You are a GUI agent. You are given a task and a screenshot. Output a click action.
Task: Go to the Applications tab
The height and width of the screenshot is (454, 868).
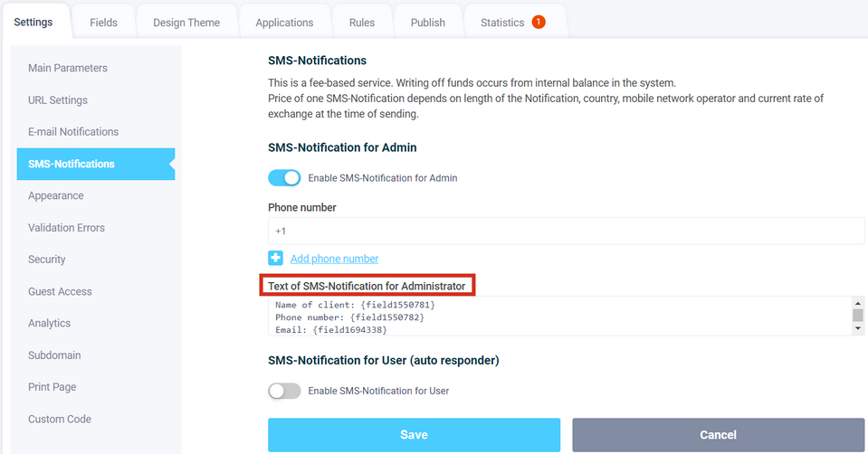pos(284,23)
